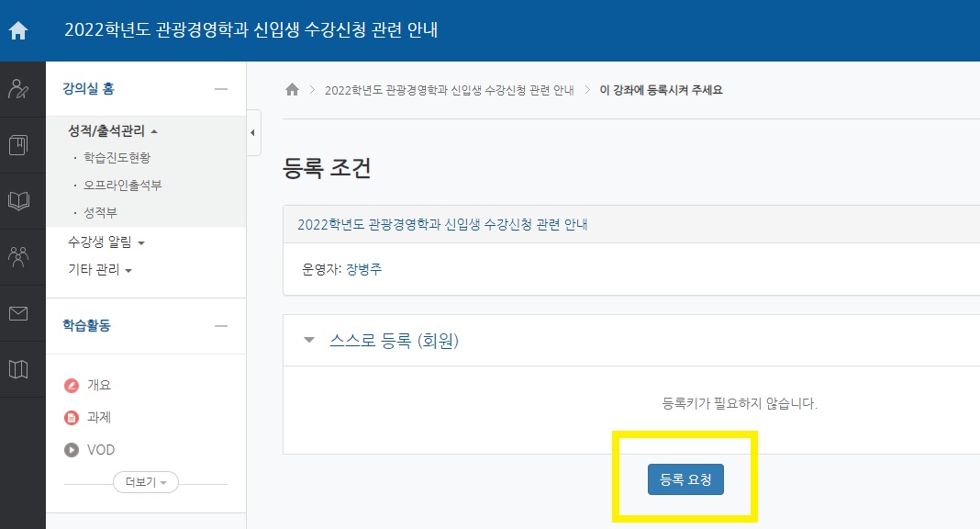Collapse the 학습활동 panel
980x529 pixels.
(220, 326)
